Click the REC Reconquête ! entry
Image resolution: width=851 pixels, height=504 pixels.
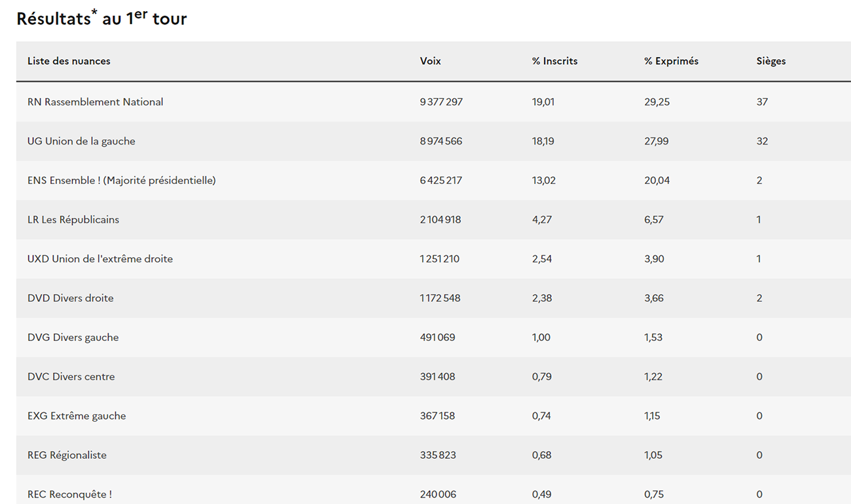tap(69, 494)
